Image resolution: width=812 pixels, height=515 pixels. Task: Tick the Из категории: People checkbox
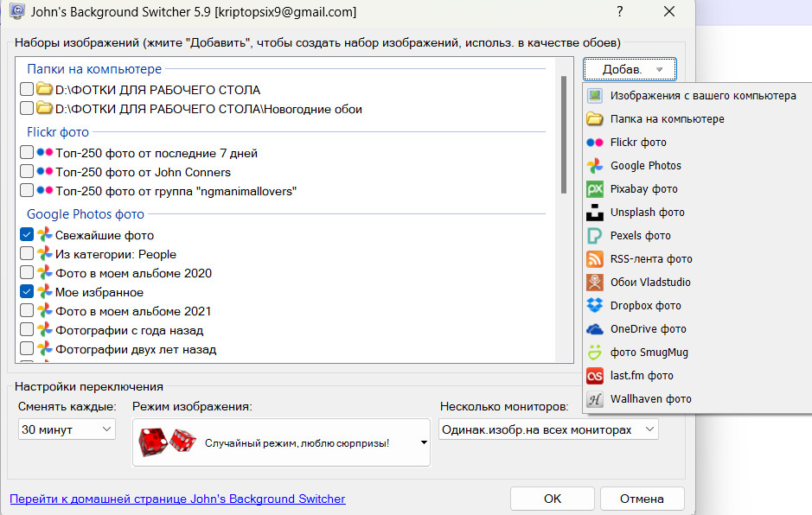(x=27, y=254)
